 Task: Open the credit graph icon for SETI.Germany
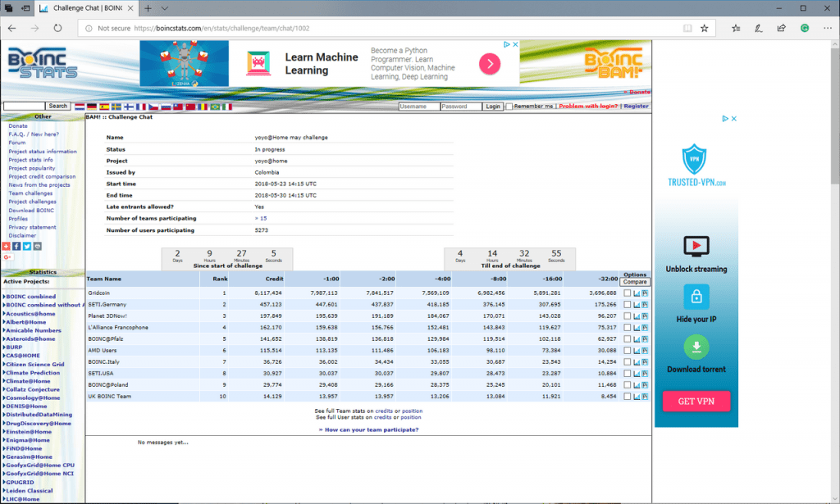[637, 304]
